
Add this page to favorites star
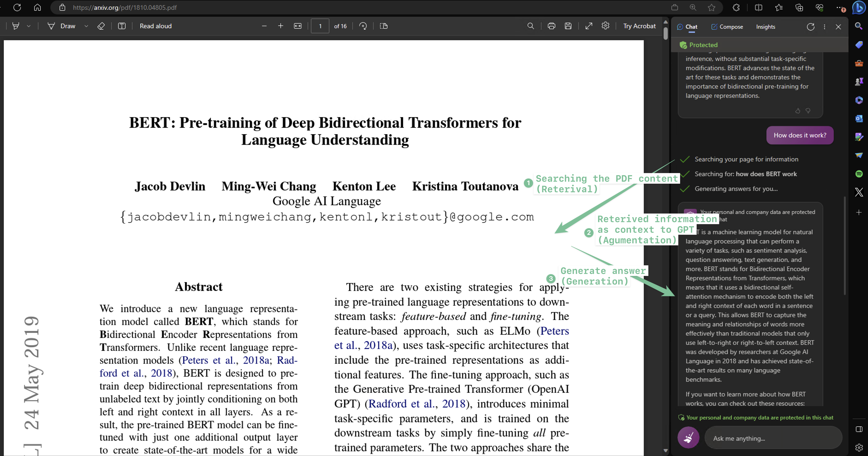pyautogui.click(x=711, y=7)
